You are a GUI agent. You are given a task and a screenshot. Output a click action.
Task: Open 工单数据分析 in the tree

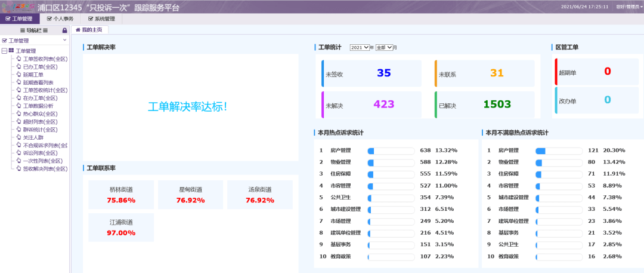[x=38, y=105]
